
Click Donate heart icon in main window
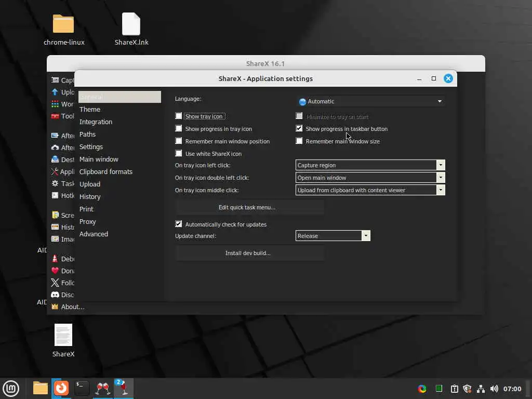point(55,270)
